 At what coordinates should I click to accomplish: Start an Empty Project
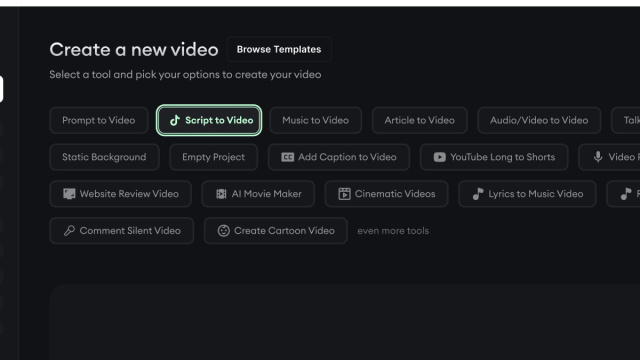click(213, 157)
